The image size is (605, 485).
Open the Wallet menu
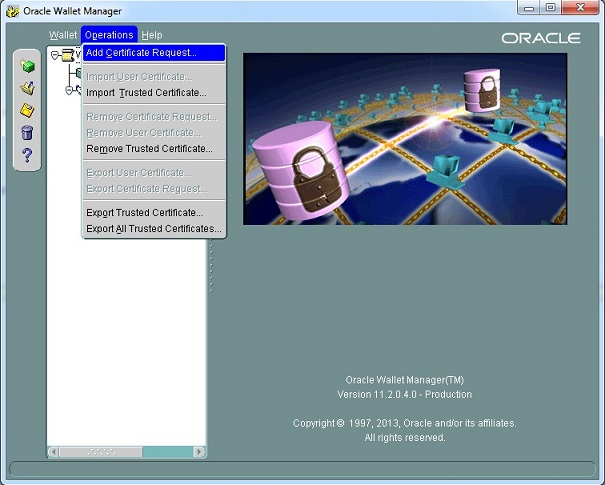click(63, 35)
